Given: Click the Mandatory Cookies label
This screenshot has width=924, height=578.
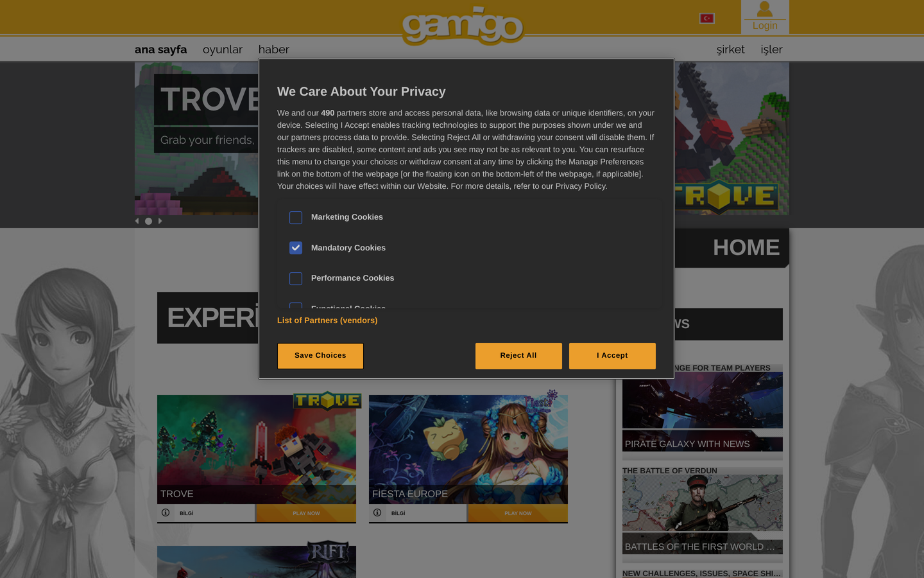Looking at the screenshot, I should [348, 248].
